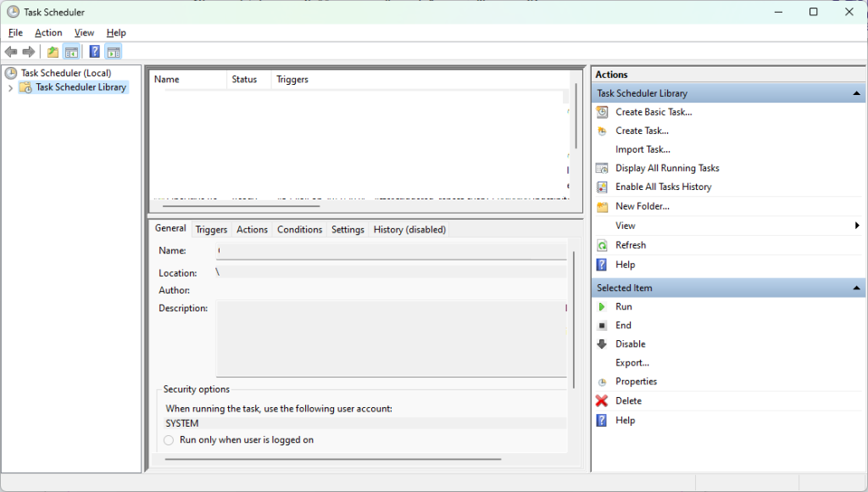Click Create Task... link

tap(643, 131)
